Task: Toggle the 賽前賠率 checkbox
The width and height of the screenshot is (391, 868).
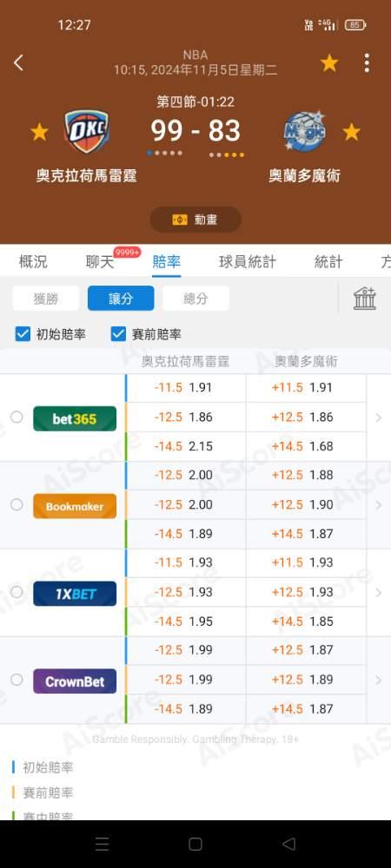Action: click(118, 334)
